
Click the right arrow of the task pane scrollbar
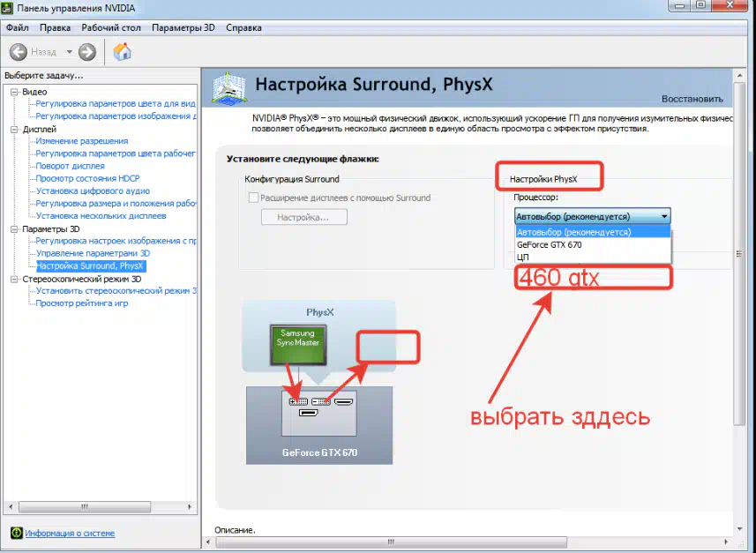[190, 507]
